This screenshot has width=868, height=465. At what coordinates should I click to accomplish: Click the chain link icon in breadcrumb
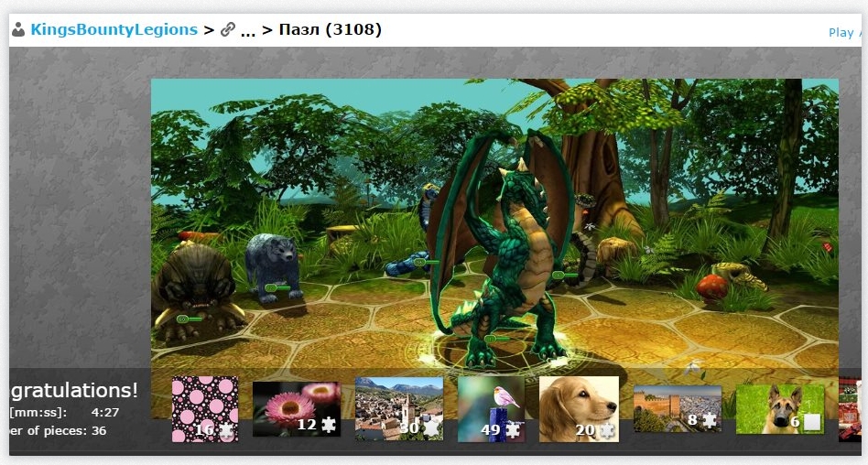(x=227, y=29)
